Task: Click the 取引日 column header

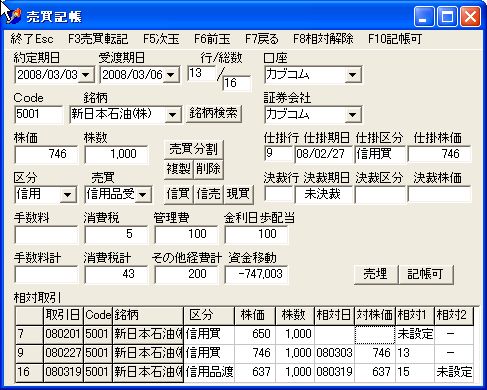Action: pos(63,315)
